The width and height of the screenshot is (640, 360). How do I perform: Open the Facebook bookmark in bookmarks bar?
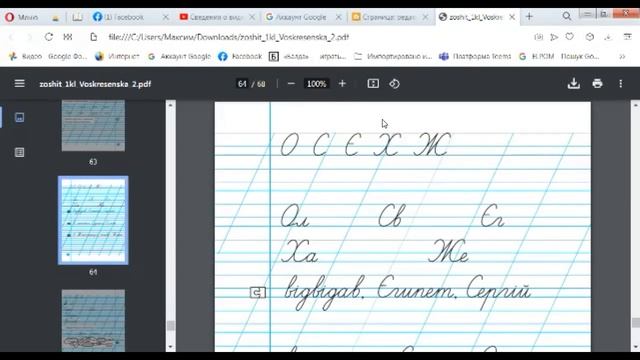(x=240, y=56)
